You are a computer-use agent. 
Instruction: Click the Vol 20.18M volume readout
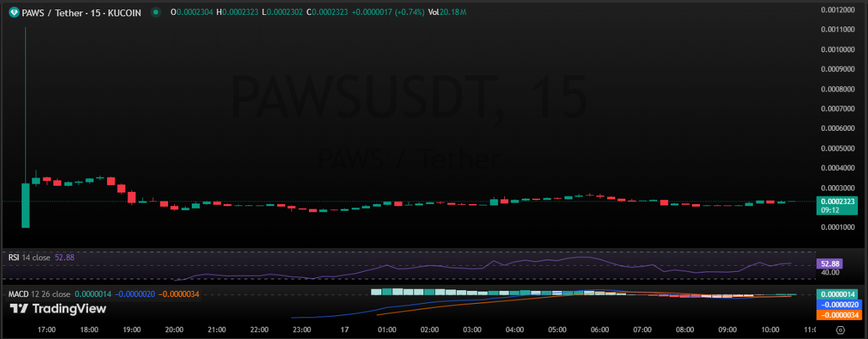coord(447,12)
